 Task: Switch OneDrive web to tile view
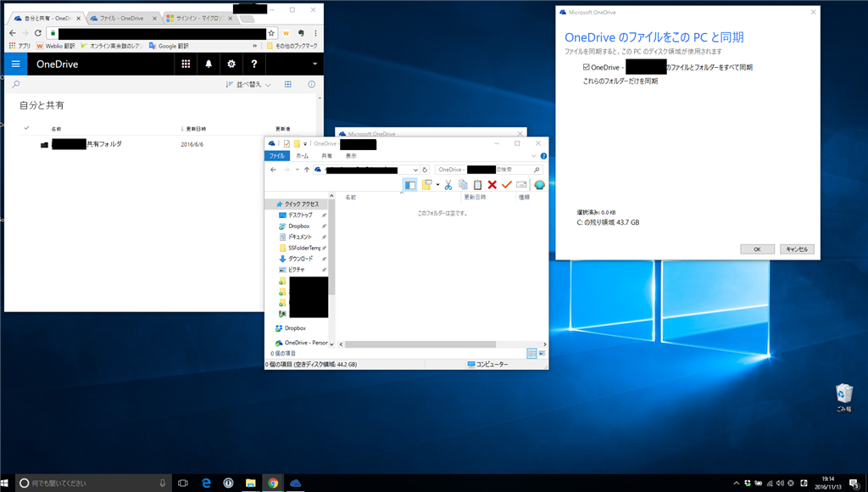(288, 84)
